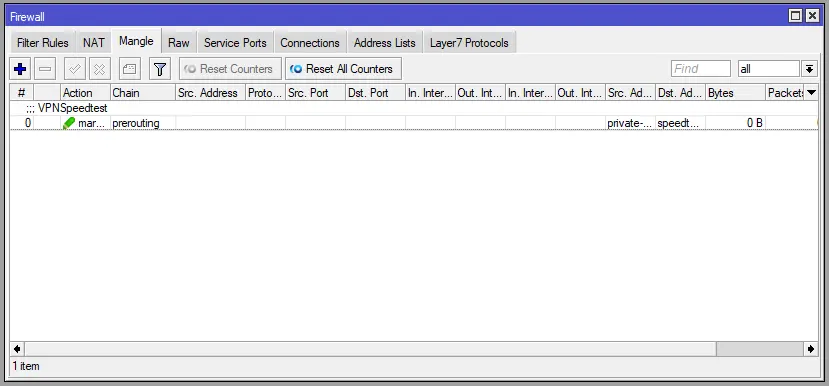Enable rule using the checkmark icon
This screenshot has height=386, width=829.
click(75, 69)
